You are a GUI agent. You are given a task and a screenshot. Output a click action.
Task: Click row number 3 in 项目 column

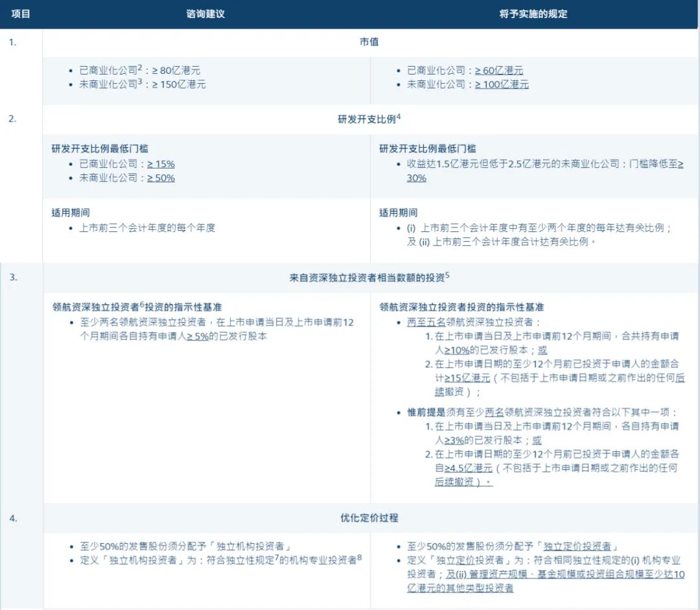tap(14, 277)
